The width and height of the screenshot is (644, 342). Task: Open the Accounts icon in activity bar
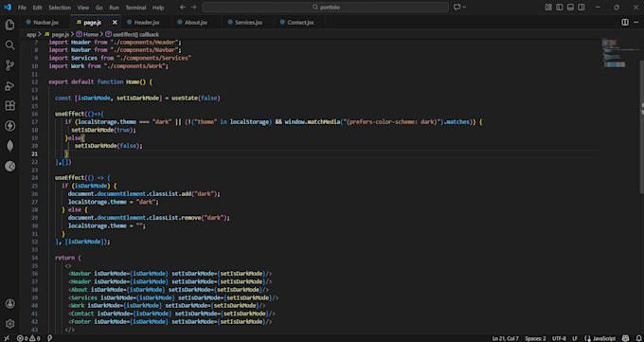click(9, 304)
